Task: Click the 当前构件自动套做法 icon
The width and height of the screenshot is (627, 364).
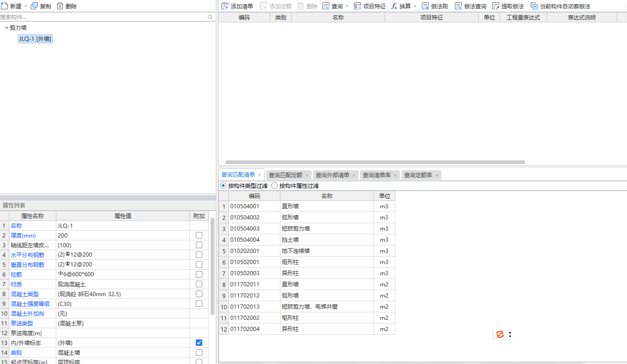Action: click(534, 6)
